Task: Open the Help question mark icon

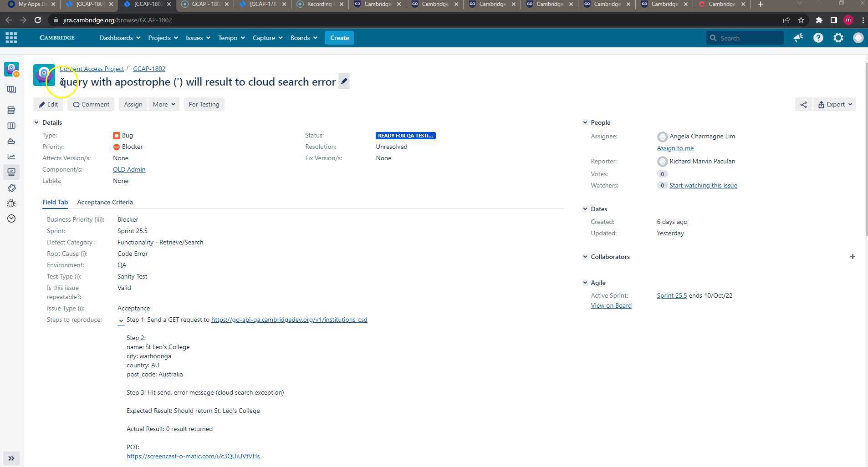Action: (x=818, y=38)
